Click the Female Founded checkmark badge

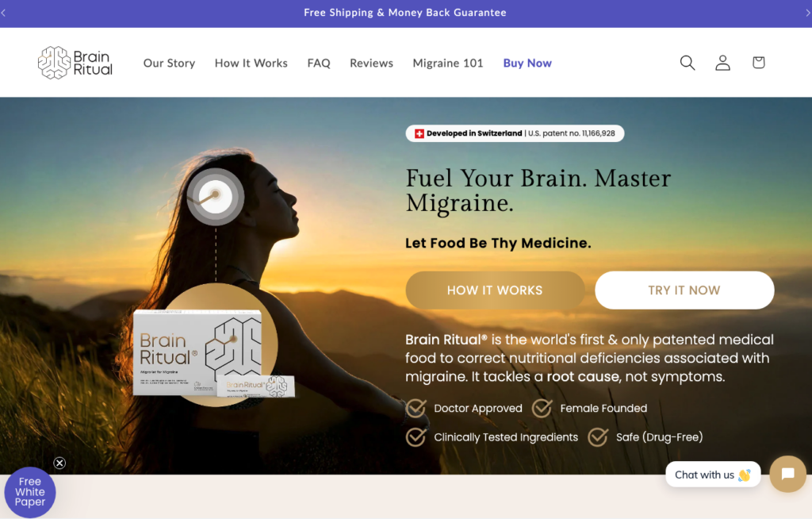[542, 408]
